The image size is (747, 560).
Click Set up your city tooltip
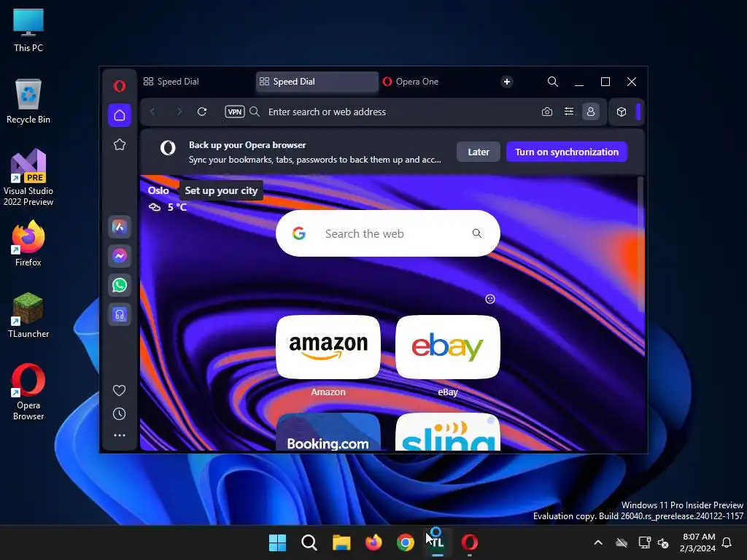click(221, 190)
